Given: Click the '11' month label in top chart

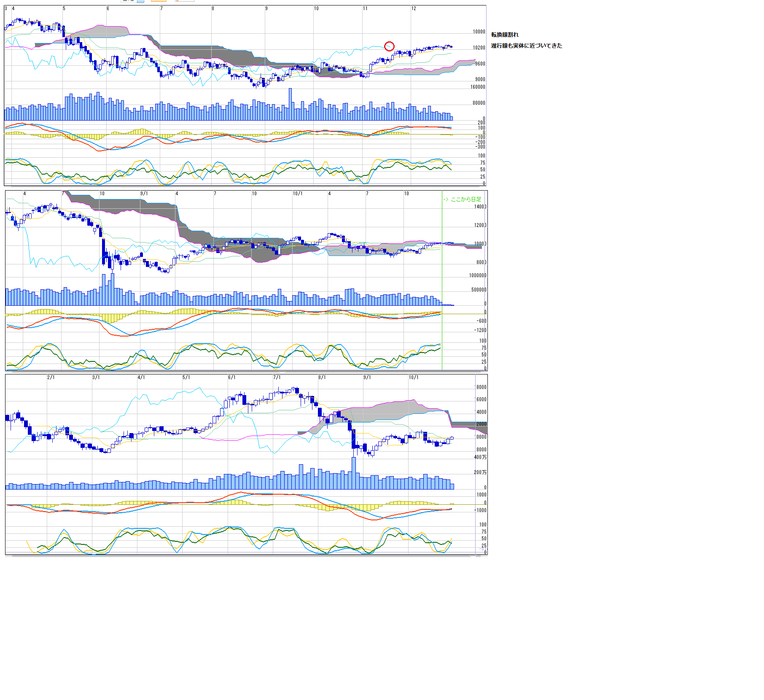Looking at the screenshot, I should (x=365, y=8).
